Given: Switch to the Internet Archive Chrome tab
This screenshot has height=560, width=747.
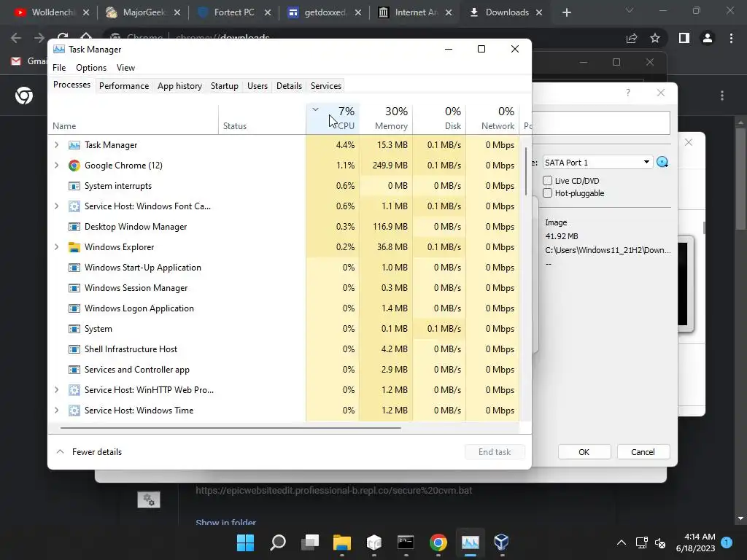Looking at the screenshot, I should click(x=415, y=12).
